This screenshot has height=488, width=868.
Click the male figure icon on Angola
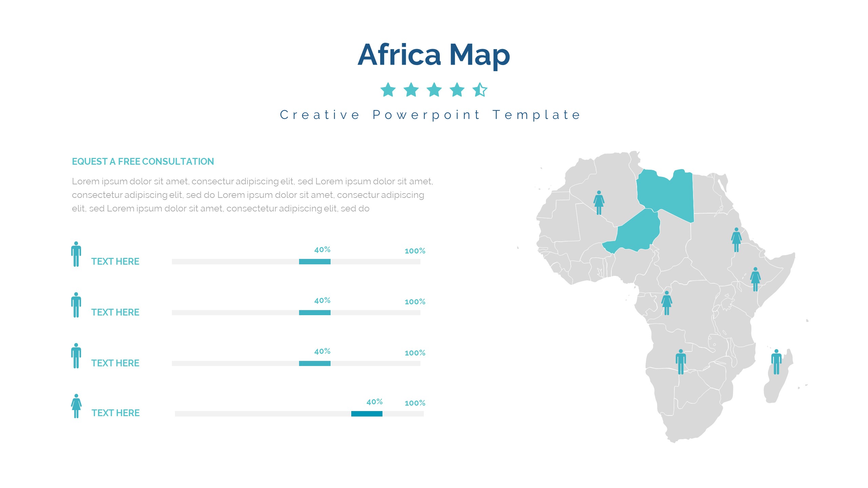tap(680, 362)
